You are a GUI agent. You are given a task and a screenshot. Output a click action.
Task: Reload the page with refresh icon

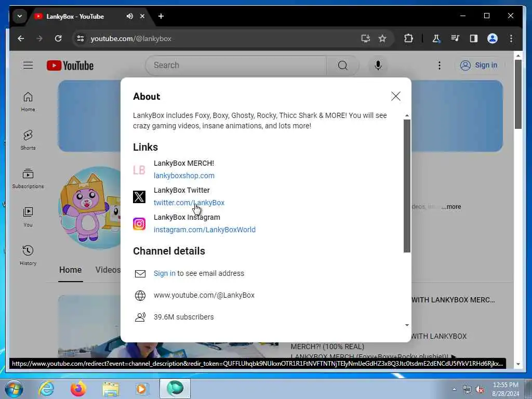tap(58, 38)
